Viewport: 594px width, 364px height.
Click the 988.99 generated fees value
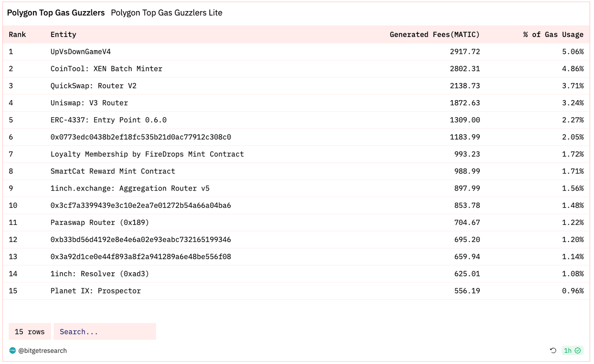(467, 171)
